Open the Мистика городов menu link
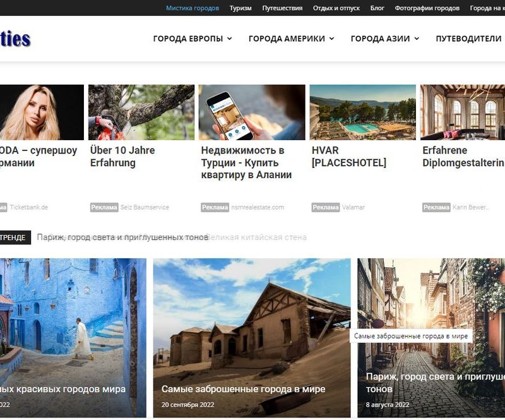Screen dimensions: 505x420 click(193, 8)
